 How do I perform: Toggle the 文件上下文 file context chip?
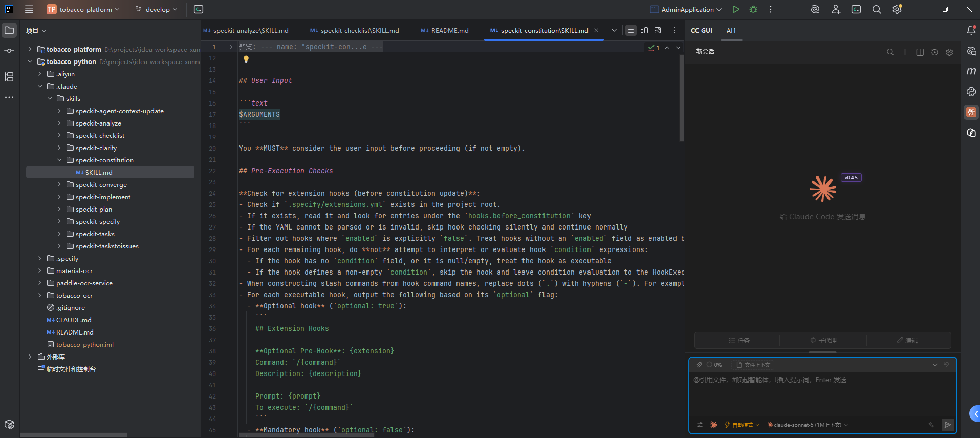point(753,365)
